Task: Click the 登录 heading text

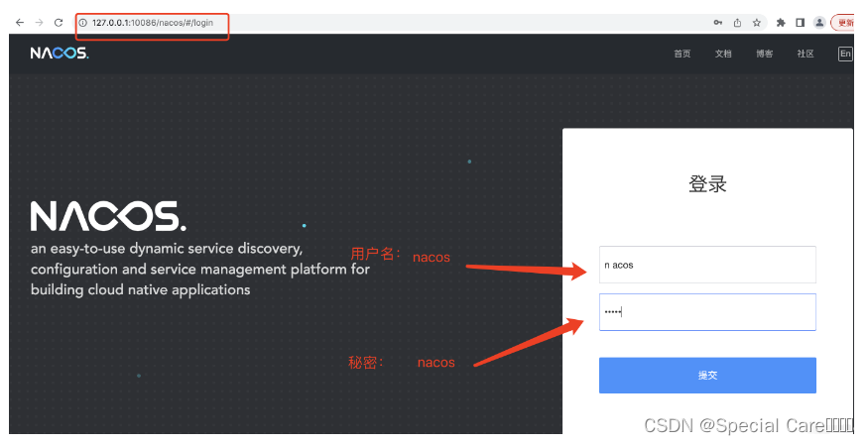Action: [x=707, y=183]
